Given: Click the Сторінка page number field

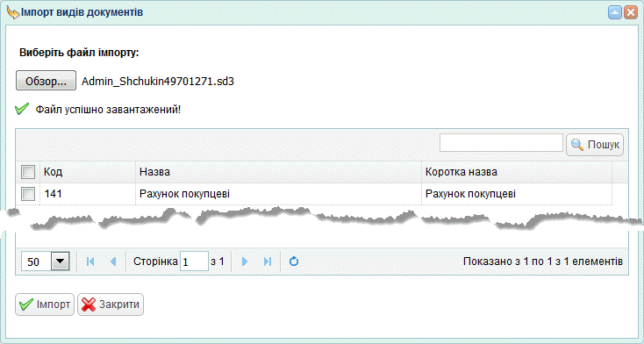Looking at the screenshot, I should 194,262.
